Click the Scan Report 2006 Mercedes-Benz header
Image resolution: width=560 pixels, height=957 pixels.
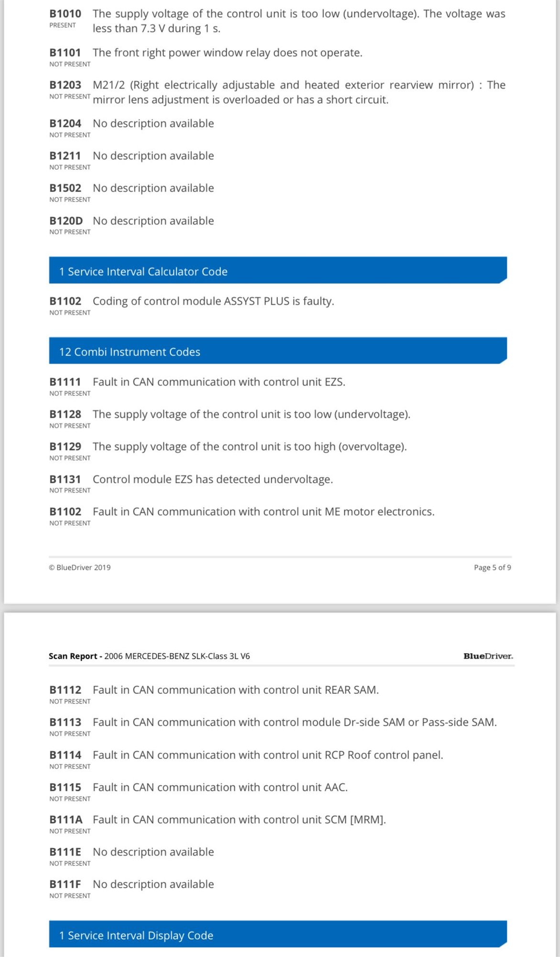[x=149, y=656]
